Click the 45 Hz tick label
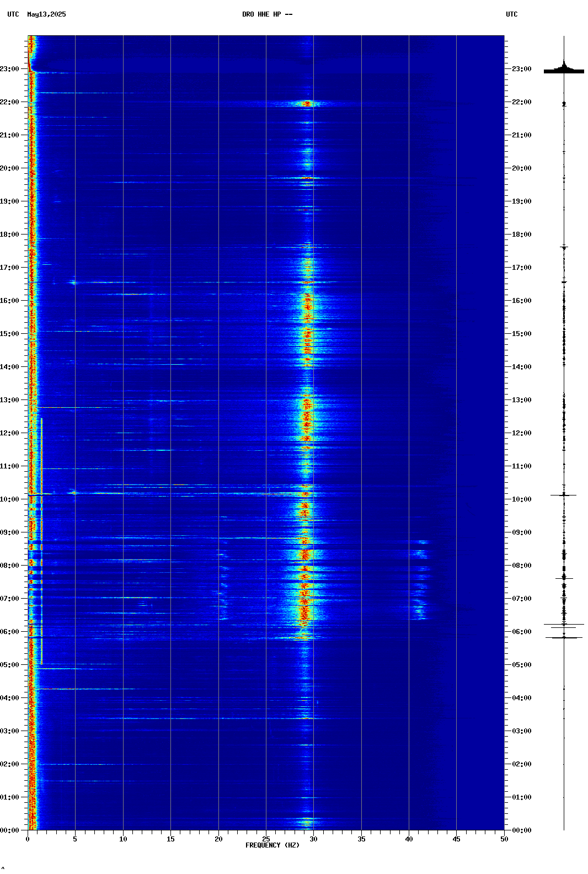The image size is (588, 874). 456,839
